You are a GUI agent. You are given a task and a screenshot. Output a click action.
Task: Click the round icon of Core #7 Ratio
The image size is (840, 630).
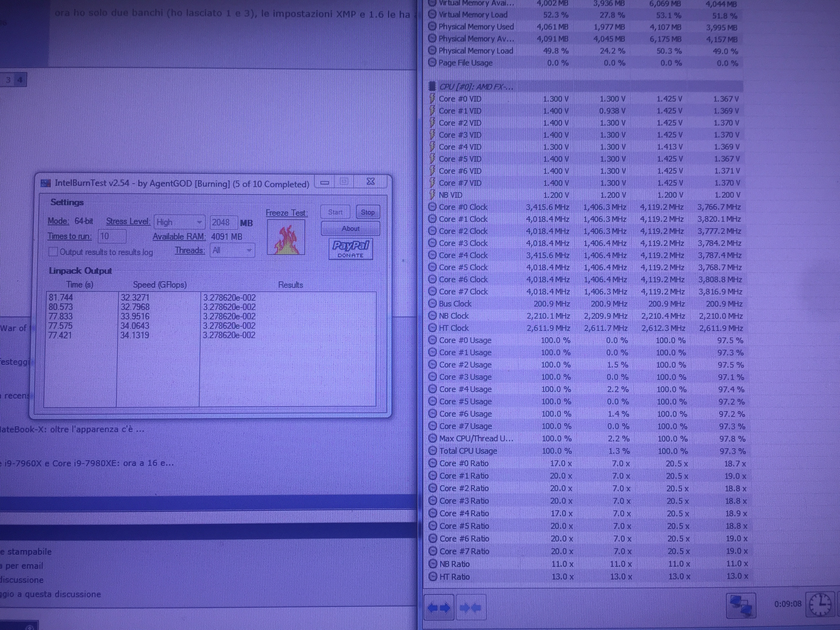[x=433, y=551]
